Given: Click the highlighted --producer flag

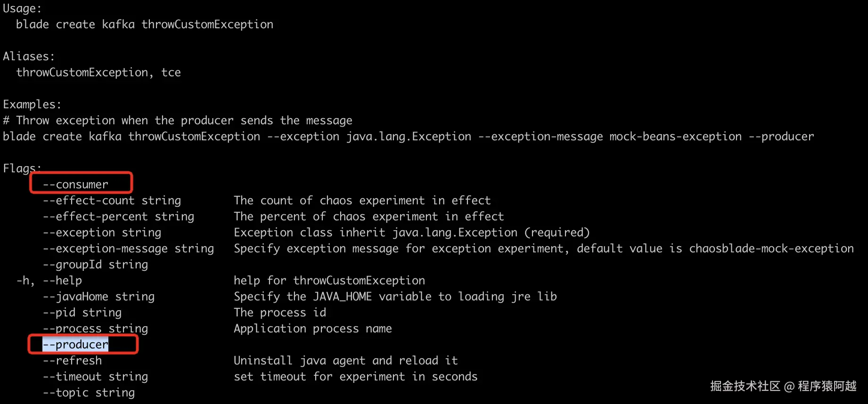Looking at the screenshot, I should pyautogui.click(x=75, y=345).
